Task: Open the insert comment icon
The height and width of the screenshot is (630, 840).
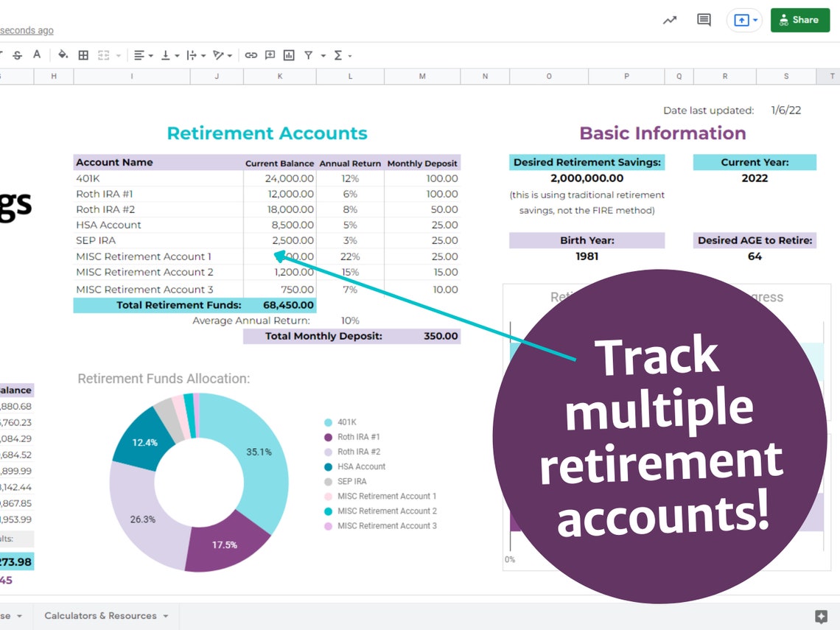Action: (270, 55)
